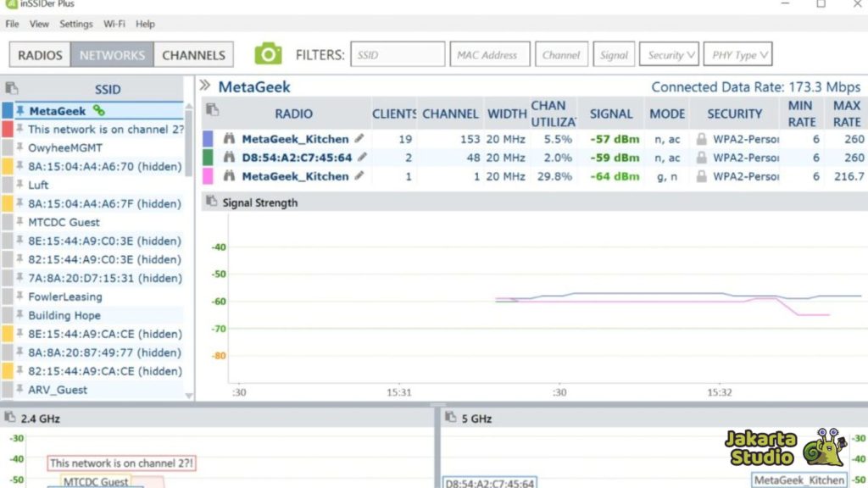
Task: Click the 29.8% channel utilization value
Action: [x=554, y=176]
